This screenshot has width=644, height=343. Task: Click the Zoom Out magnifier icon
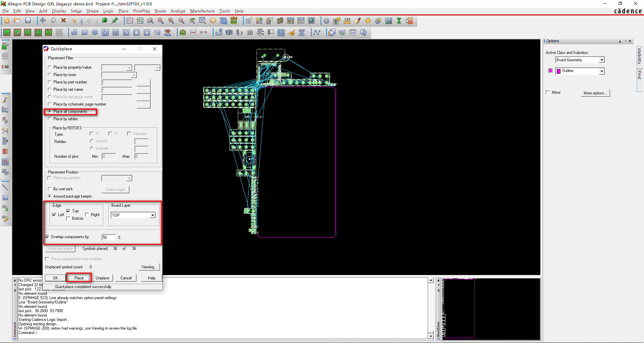tap(181, 21)
